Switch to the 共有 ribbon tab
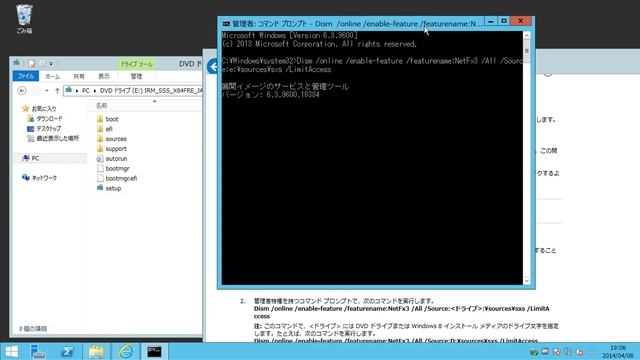The height and width of the screenshot is (360, 640). pyautogui.click(x=79, y=76)
